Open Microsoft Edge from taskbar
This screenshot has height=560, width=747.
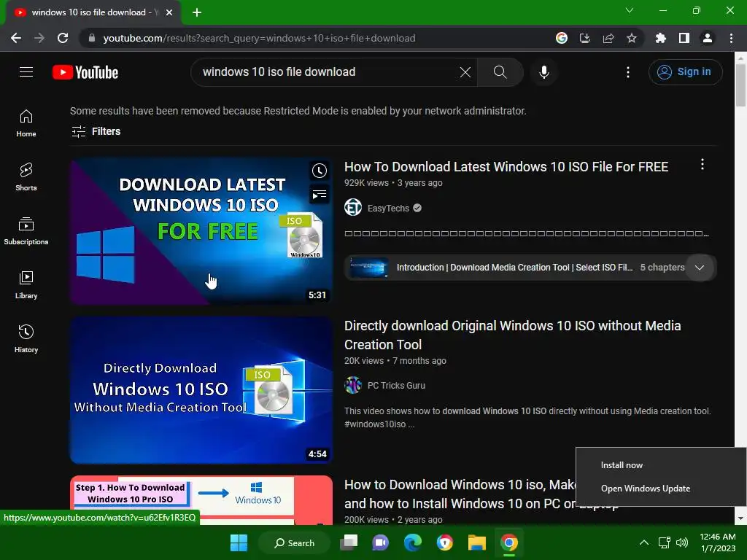(413, 542)
